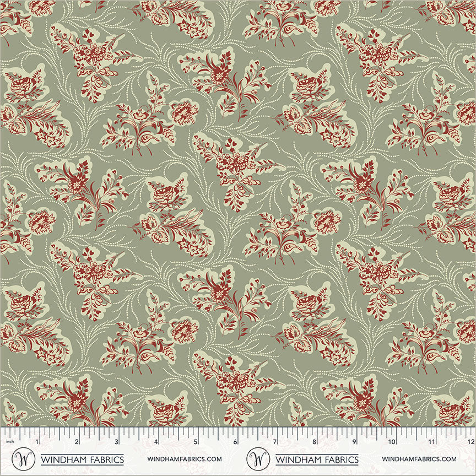The height and width of the screenshot is (476, 476).
Task: Click the number 2 on the ruler
Action: point(77,442)
